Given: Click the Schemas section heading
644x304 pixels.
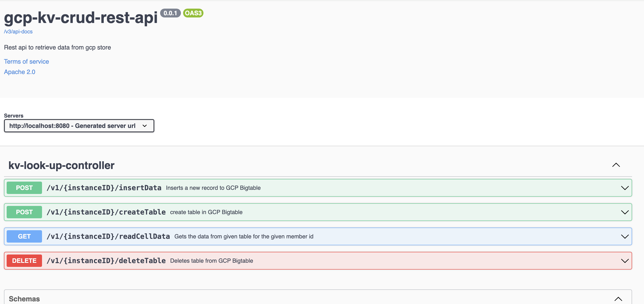Looking at the screenshot, I should coord(24,299).
